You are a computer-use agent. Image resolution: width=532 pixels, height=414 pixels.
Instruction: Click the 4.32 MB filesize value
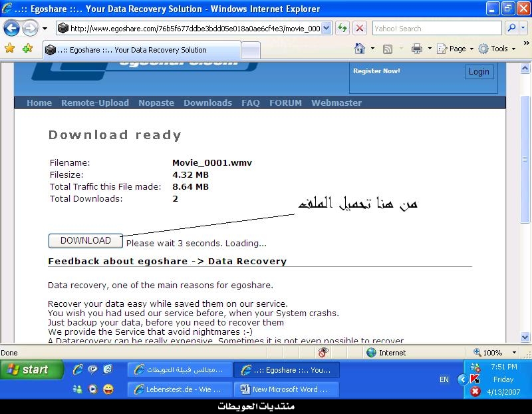click(190, 174)
